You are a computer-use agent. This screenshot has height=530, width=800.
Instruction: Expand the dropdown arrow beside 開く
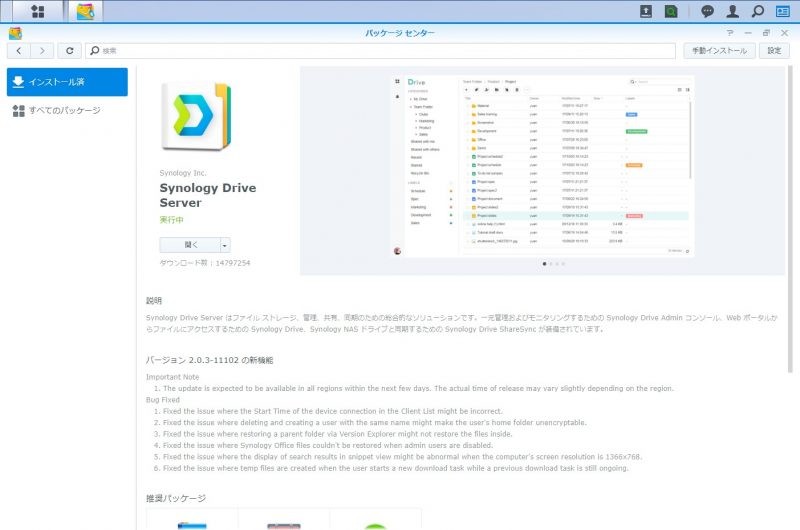(225, 244)
